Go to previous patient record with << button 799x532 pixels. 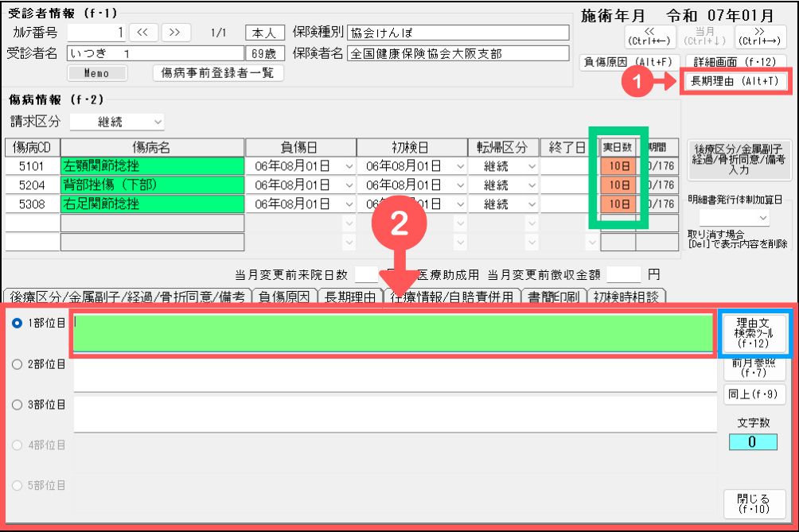click(x=143, y=33)
